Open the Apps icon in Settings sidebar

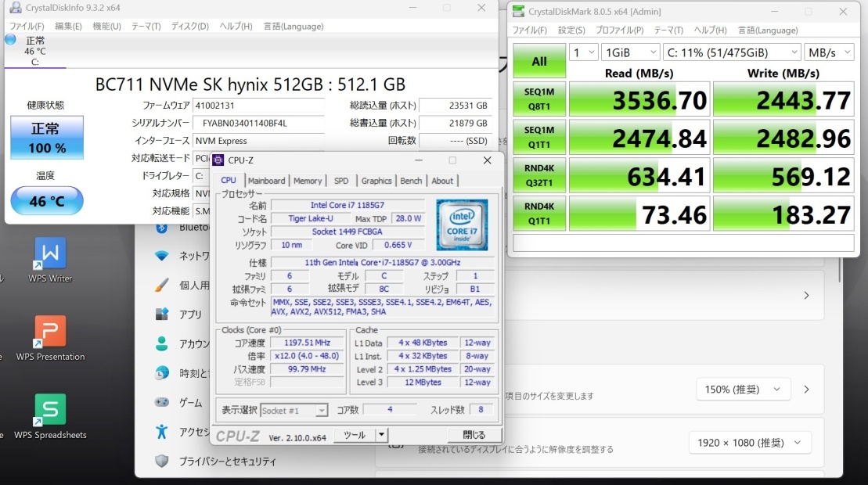[162, 314]
